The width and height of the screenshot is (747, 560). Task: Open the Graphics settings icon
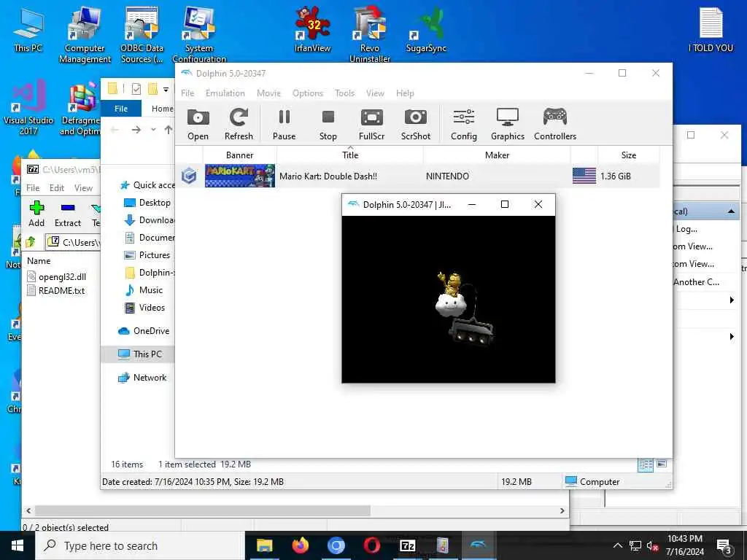pos(508,124)
